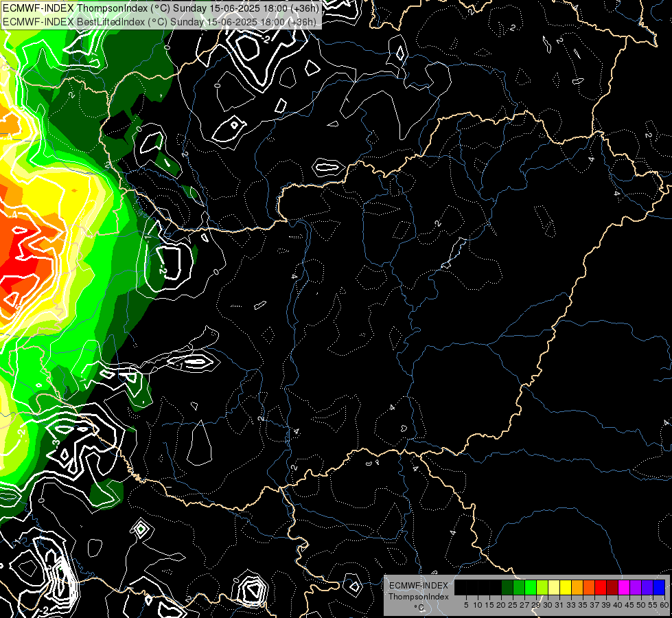Image resolution: width=672 pixels, height=618 pixels.
Task: Click the dark green 20–25 legend swatch
Action: point(507,588)
